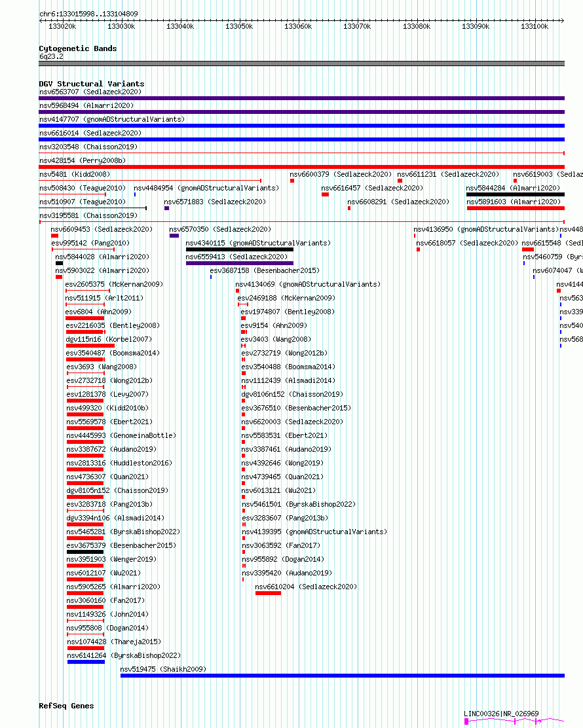Open nsv428154 (Perry2008b) label
The width and height of the screenshot is (583, 728).
[x=83, y=160]
